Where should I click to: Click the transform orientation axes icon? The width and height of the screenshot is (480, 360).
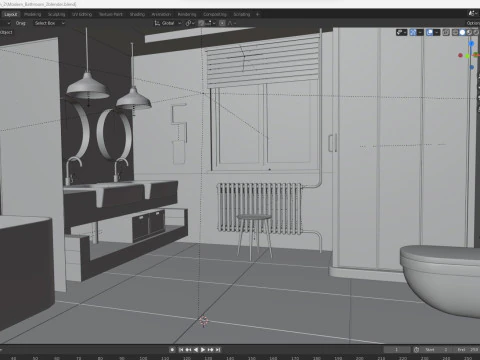tap(157, 23)
